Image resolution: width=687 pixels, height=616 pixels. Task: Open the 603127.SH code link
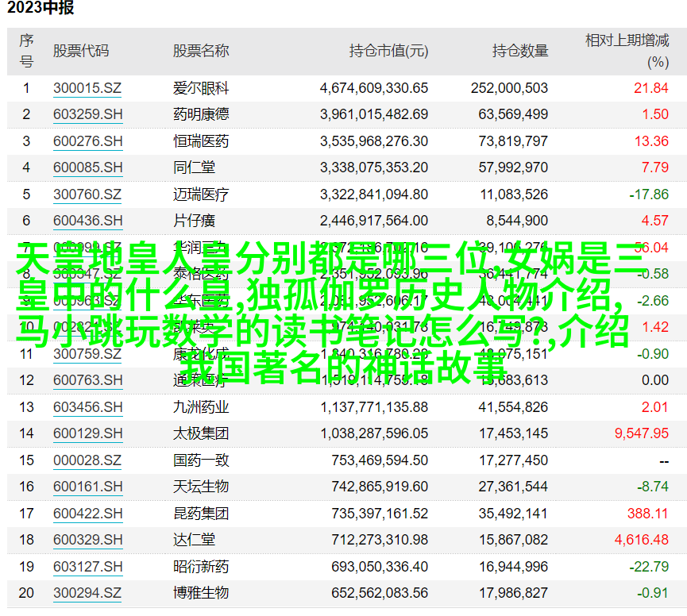[87, 567]
